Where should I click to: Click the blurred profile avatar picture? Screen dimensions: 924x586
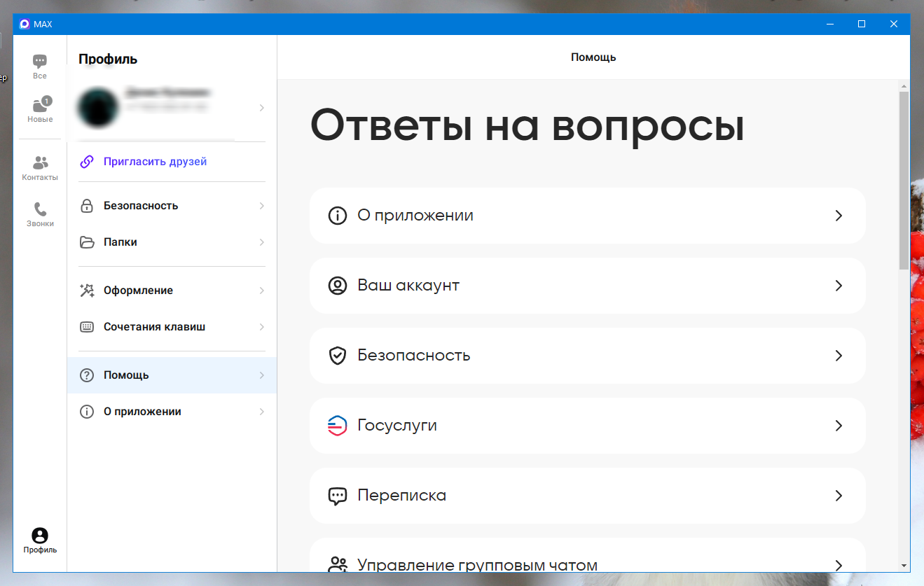[x=97, y=107]
